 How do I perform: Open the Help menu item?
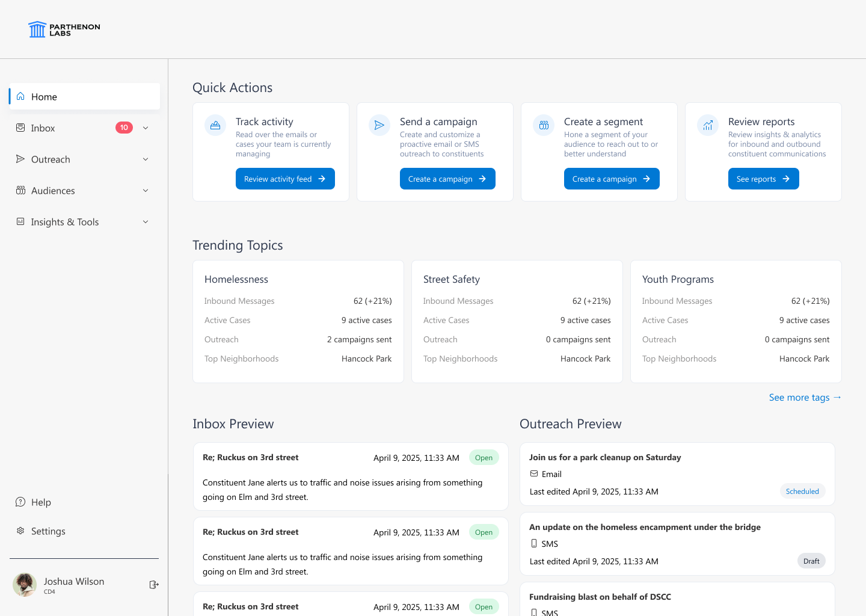[41, 502]
